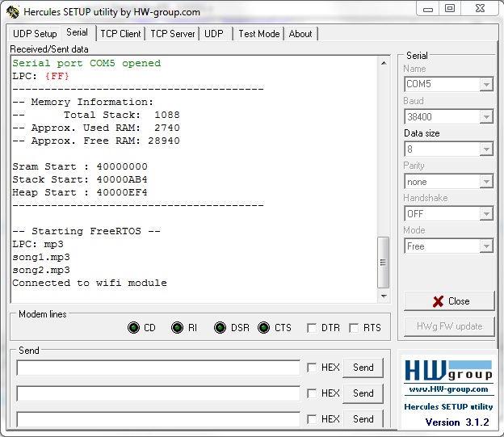Maximize the Hercules window
504x437 pixels.
click(x=450, y=8)
